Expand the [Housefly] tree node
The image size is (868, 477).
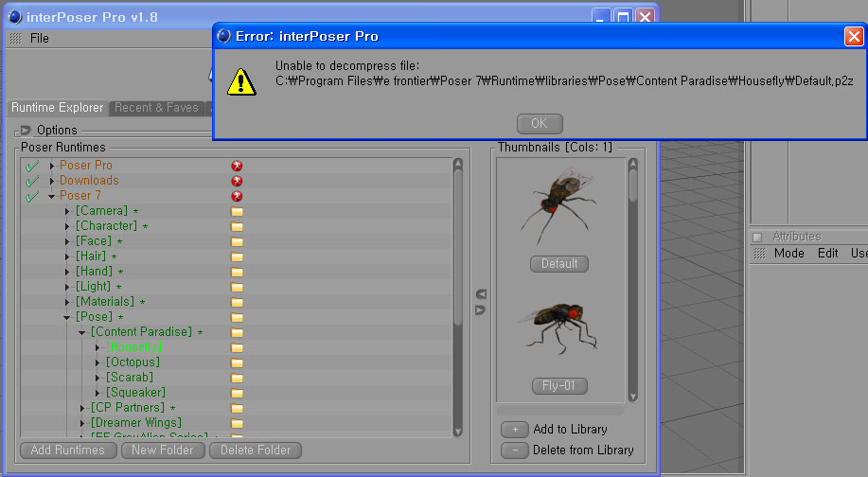tap(97, 347)
